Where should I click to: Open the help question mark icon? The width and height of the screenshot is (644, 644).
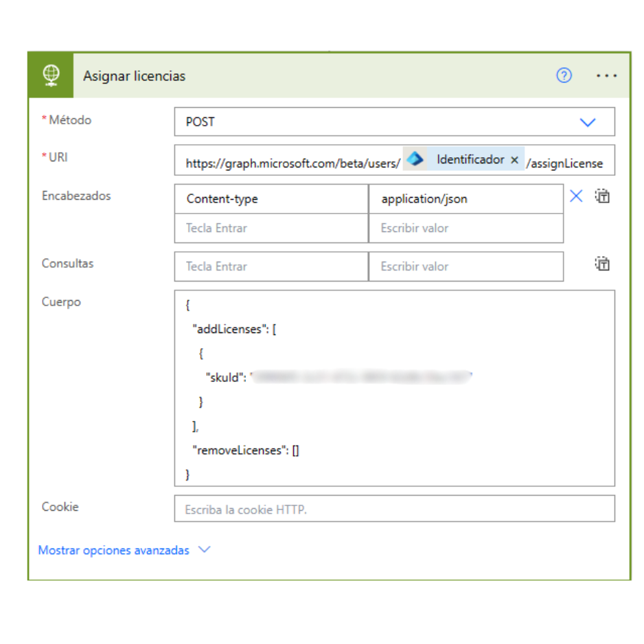click(564, 76)
